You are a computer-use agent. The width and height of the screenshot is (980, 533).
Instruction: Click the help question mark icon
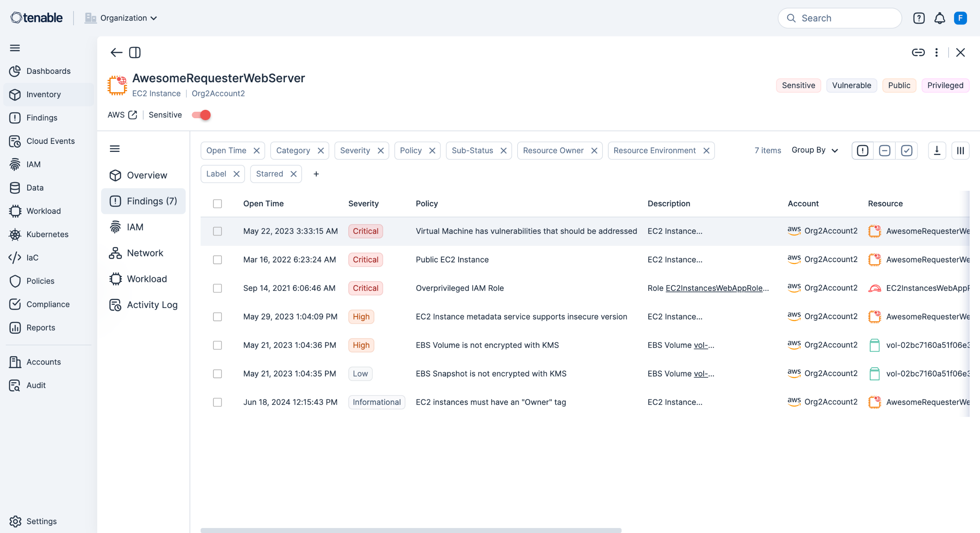919,18
